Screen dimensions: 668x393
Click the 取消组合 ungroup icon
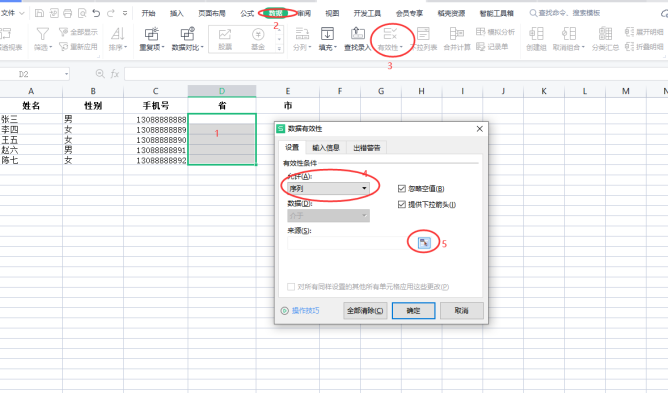pos(568,34)
